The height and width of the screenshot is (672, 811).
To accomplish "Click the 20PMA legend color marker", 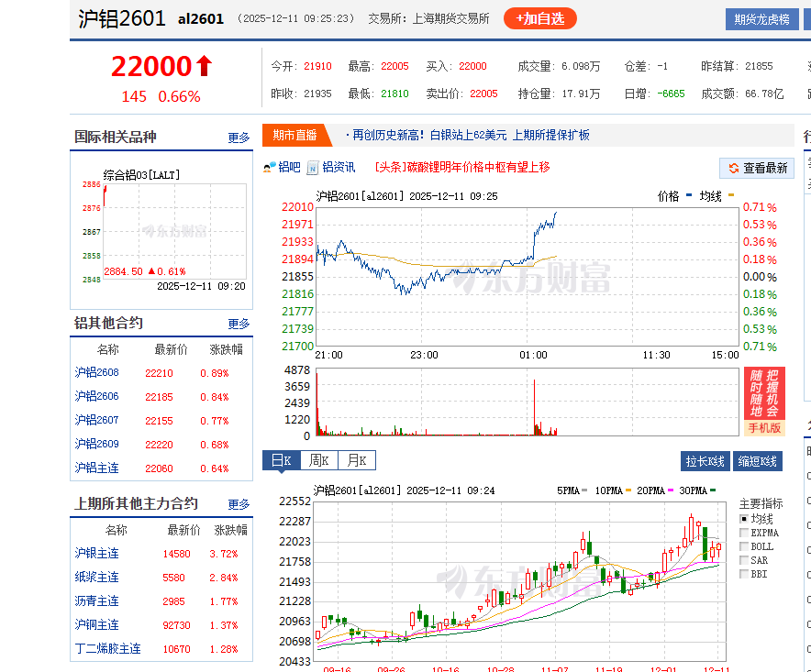I will tap(671, 490).
